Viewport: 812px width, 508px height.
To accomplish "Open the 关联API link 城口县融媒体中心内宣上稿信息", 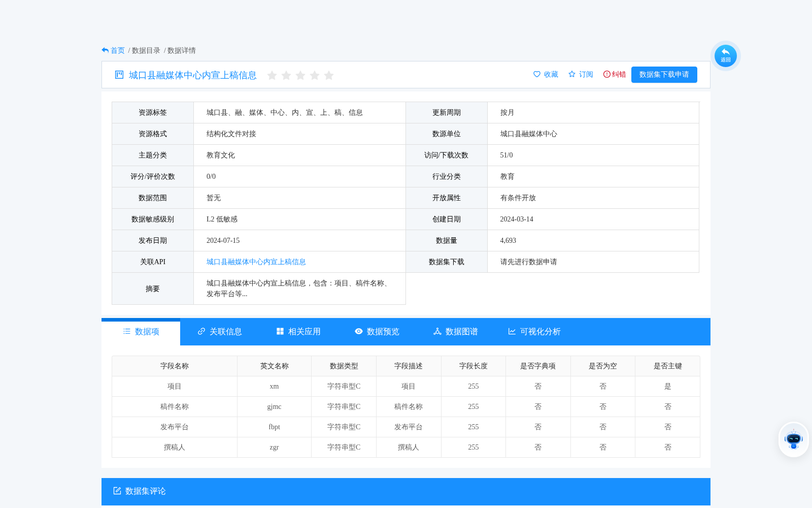I will pos(256,262).
